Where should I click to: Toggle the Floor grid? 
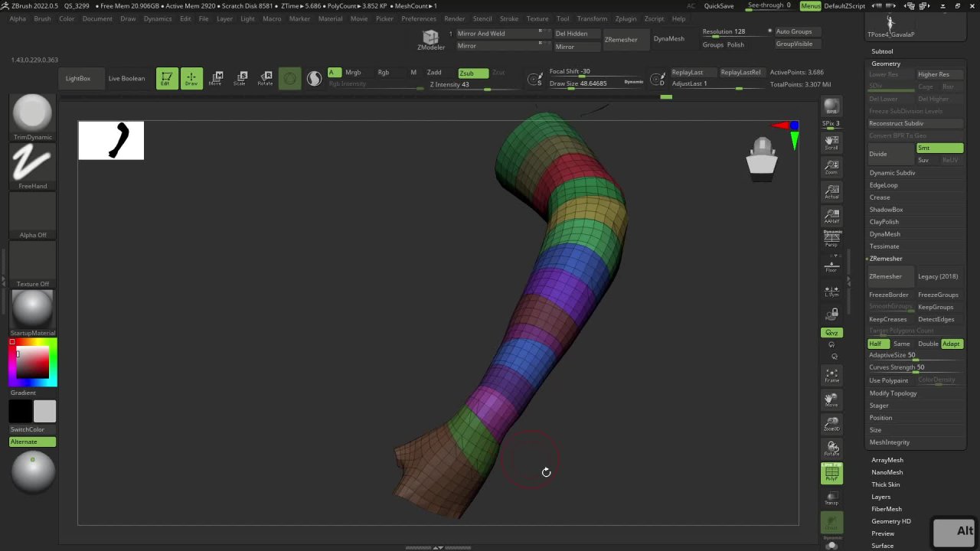(x=831, y=266)
